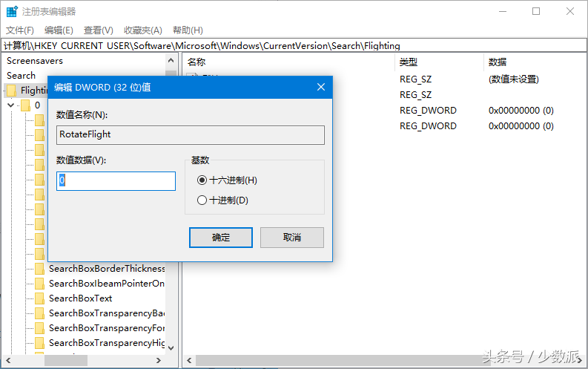
Task: Click the SearchBoxBorderThickness folder icon
Action: [40, 268]
